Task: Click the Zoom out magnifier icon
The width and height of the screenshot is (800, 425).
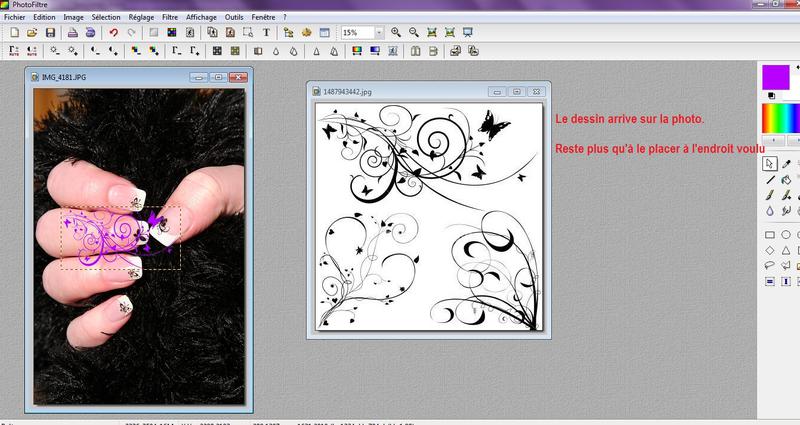Action: point(415,33)
